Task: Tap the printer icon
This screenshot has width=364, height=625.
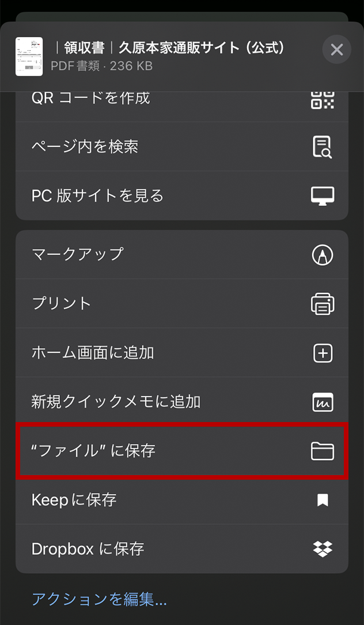Action: tap(322, 304)
